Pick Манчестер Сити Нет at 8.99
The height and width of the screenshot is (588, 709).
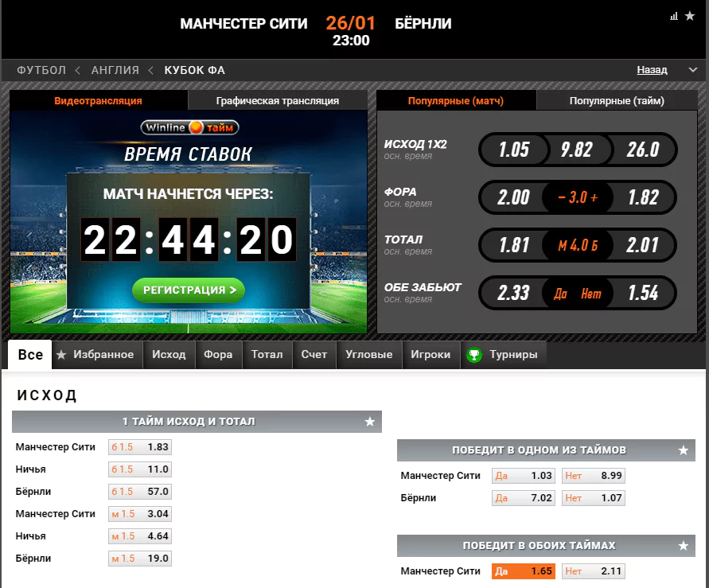tap(594, 476)
